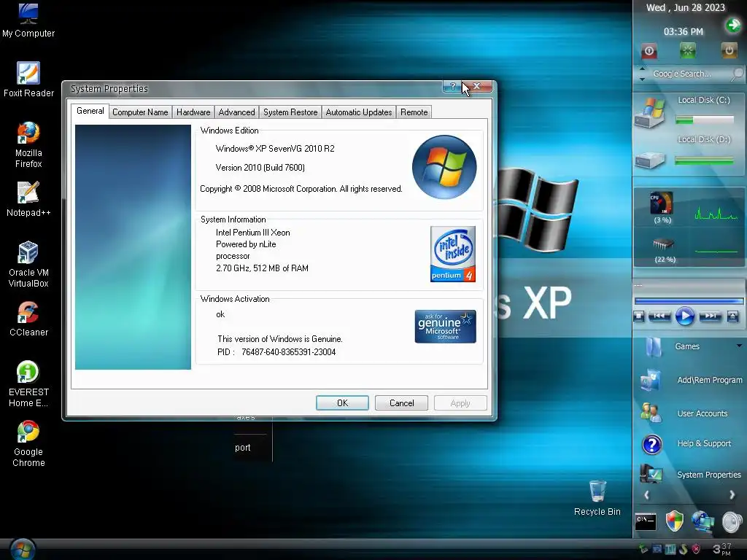Screen dimensions: 747x560
Task: Click into the Google Search field
Action: (690, 74)
